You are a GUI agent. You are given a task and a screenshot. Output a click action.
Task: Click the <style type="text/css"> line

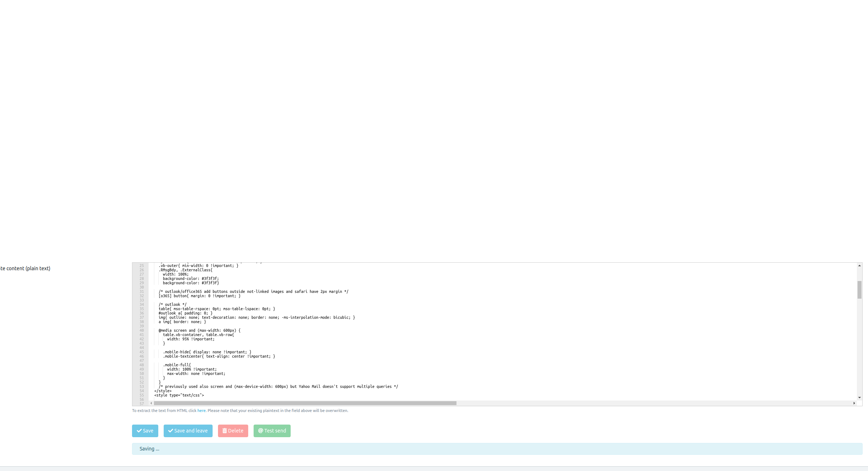tap(179, 395)
